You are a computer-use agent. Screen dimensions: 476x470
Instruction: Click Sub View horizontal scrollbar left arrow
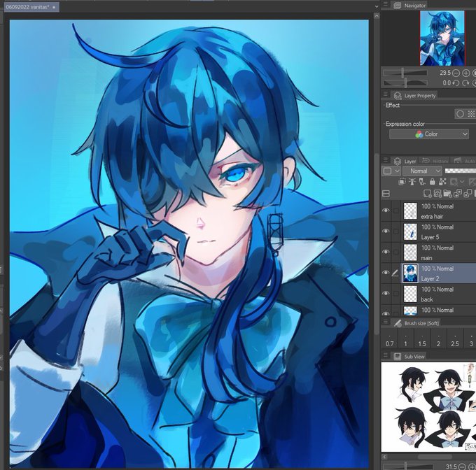pos(384,457)
